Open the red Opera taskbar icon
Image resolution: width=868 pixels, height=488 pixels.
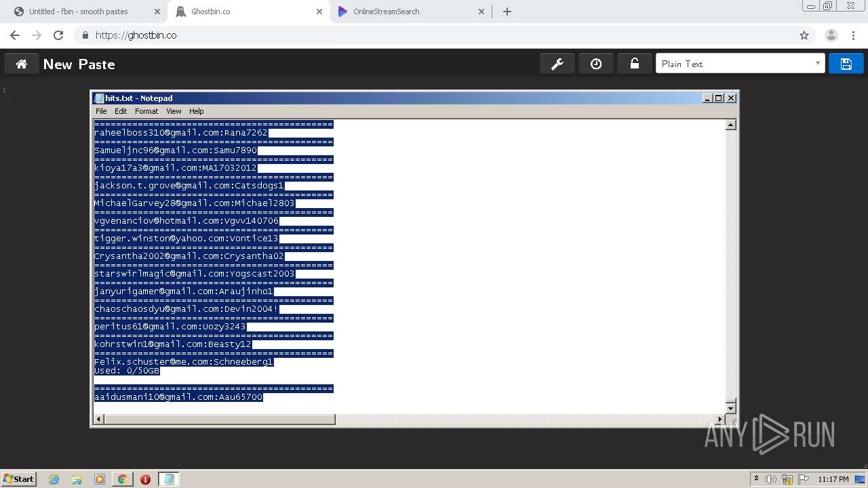[145, 479]
